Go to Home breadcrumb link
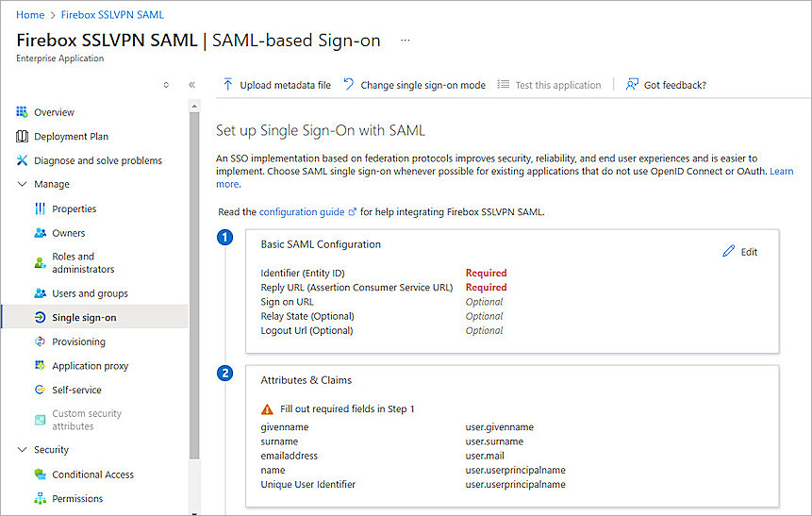The image size is (812, 516). click(x=30, y=15)
